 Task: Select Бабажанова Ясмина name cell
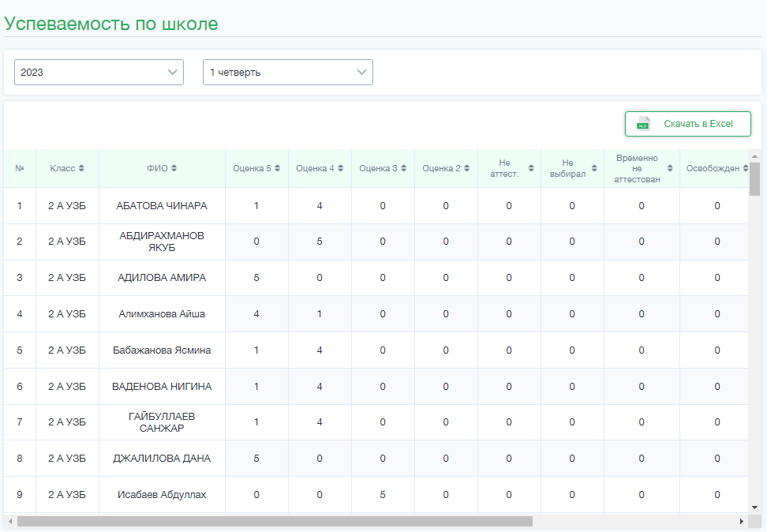click(162, 350)
